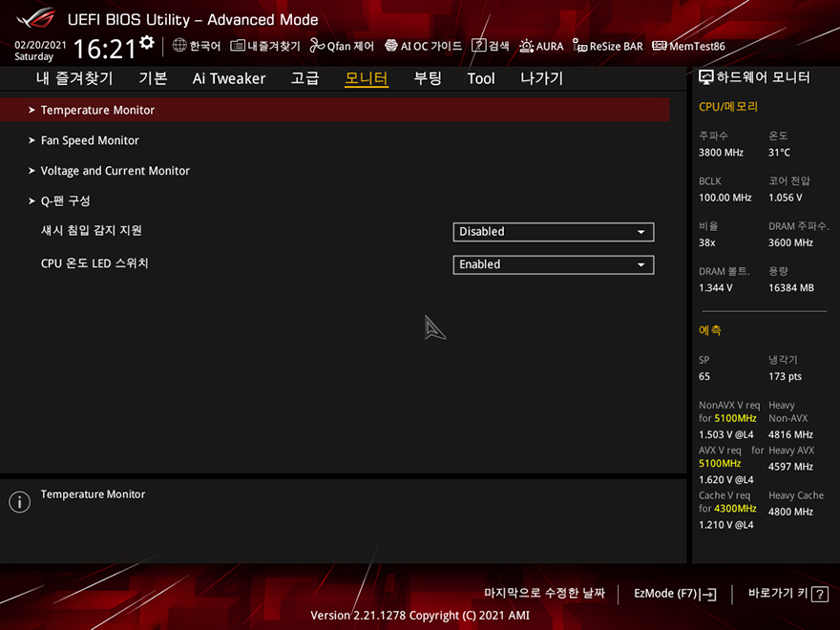Expand Temperature Monitor submenu
The width and height of the screenshot is (840, 630).
tap(335, 110)
